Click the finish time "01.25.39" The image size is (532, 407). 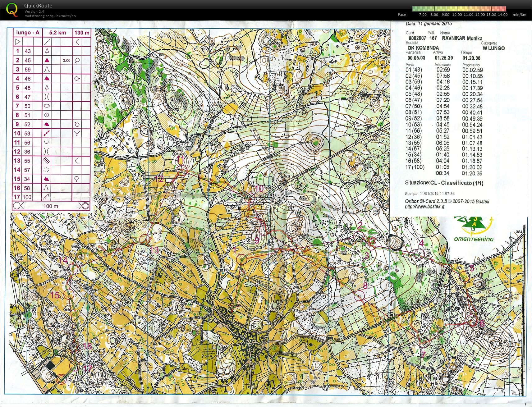(444, 58)
